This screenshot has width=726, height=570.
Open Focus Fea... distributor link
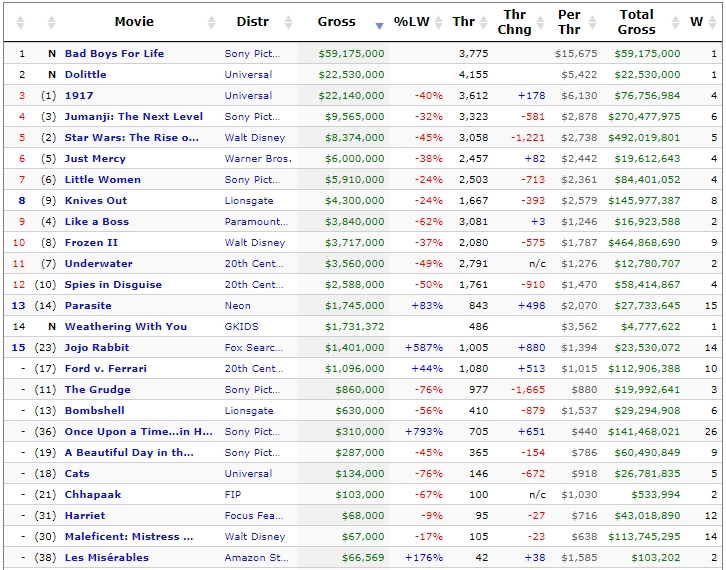coord(254,515)
